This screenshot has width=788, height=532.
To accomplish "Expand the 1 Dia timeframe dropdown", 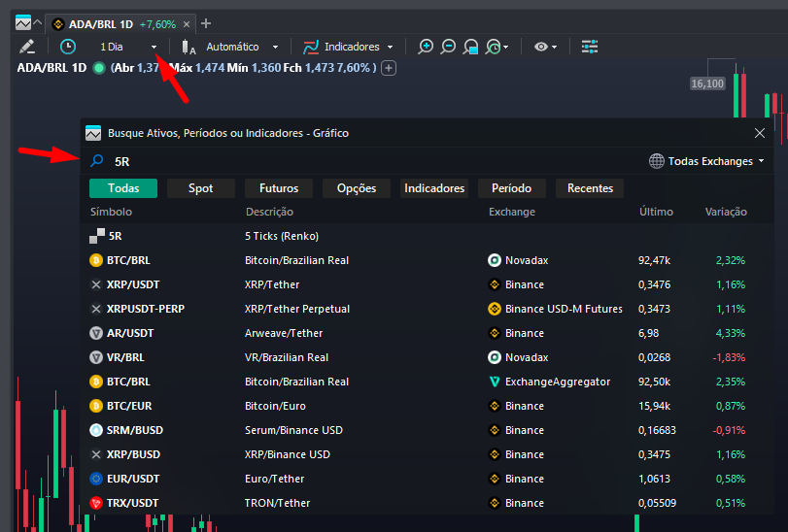I will [154, 48].
